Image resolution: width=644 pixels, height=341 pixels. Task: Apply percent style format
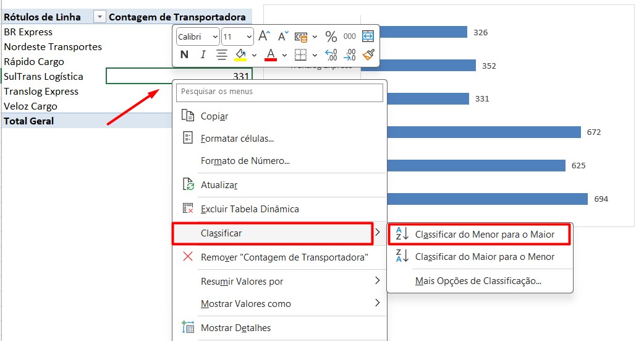(x=331, y=36)
